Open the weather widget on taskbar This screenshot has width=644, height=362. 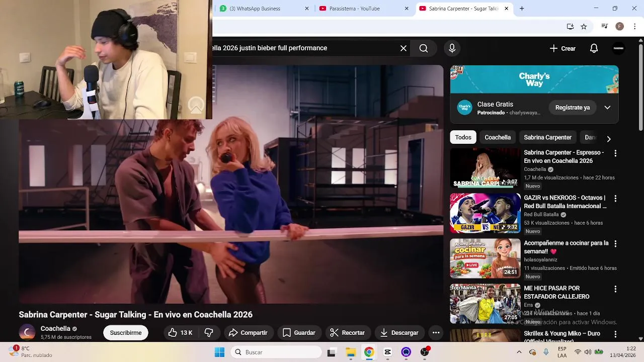pos(31,351)
